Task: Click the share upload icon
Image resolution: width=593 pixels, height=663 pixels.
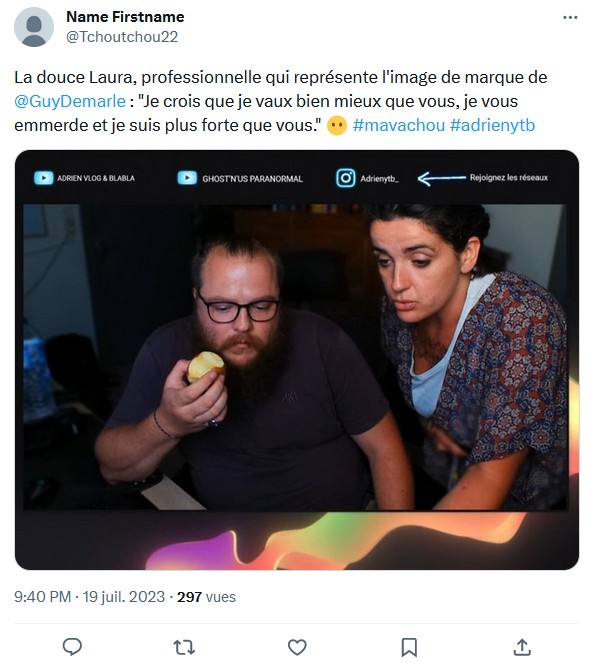Action: (522, 647)
